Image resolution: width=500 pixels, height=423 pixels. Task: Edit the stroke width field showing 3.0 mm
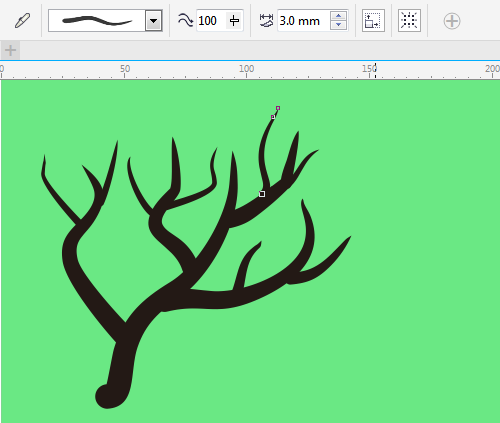pyautogui.click(x=303, y=21)
